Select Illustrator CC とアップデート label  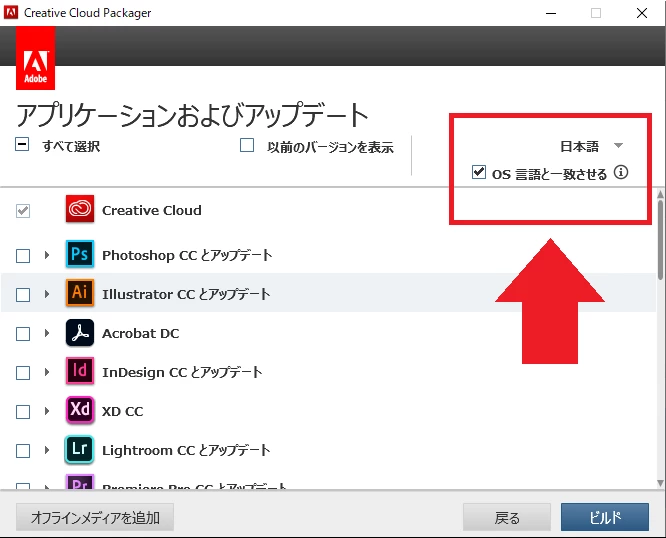[x=186, y=294]
